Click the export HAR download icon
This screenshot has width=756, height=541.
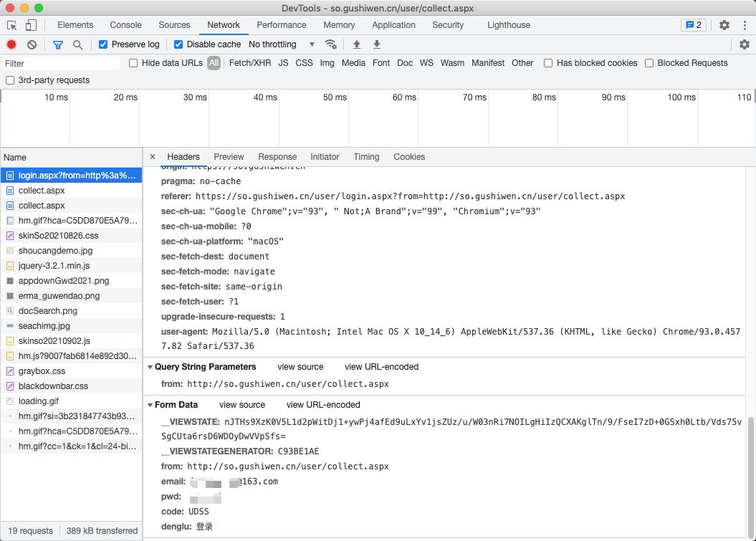click(x=376, y=44)
